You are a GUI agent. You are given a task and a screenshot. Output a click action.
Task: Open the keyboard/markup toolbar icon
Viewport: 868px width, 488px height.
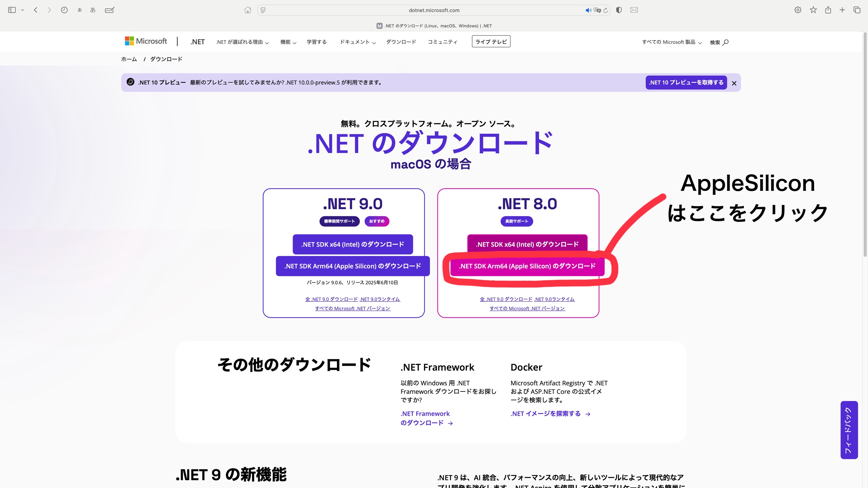point(110,10)
